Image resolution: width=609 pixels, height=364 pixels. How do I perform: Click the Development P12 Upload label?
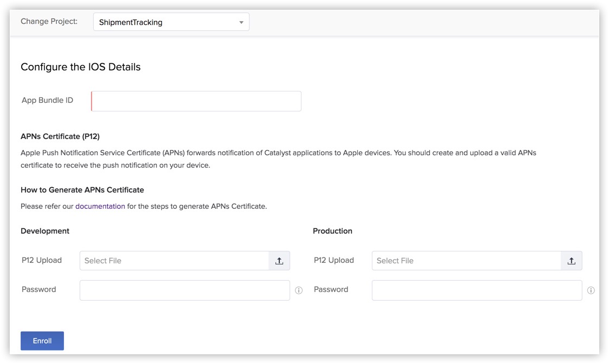[42, 260]
